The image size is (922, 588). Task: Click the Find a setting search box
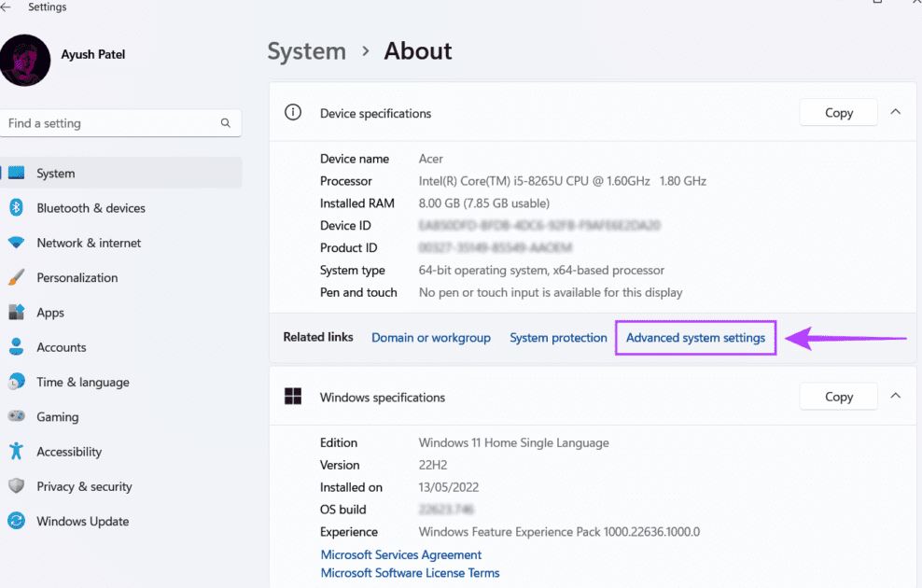(x=120, y=123)
